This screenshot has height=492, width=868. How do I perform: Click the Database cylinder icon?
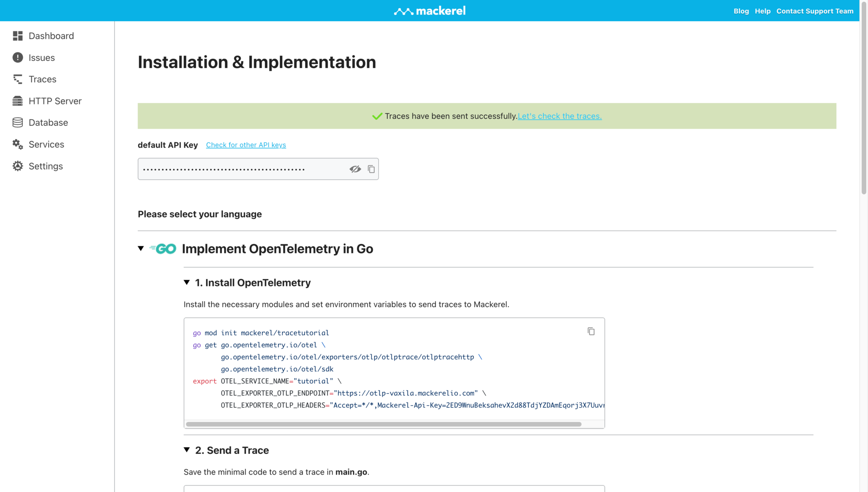[17, 123]
